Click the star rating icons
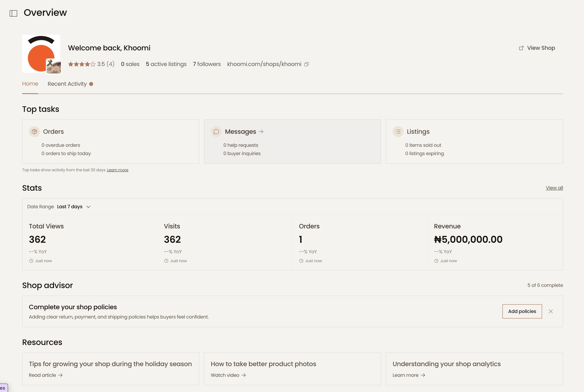The image size is (584, 392). [x=82, y=64]
